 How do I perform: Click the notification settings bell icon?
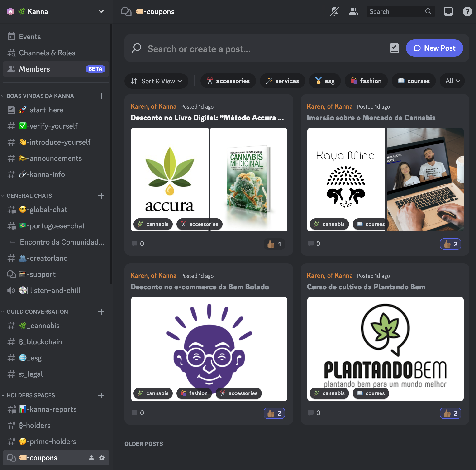[334, 11]
